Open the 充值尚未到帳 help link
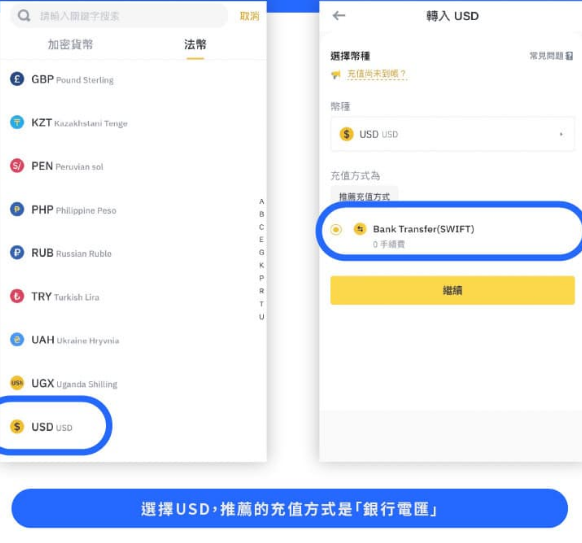 click(x=376, y=74)
